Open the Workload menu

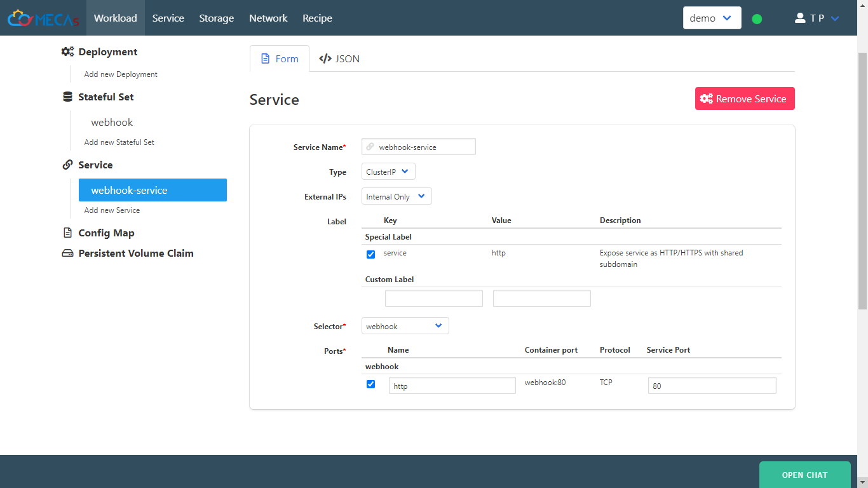click(x=115, y=18)
